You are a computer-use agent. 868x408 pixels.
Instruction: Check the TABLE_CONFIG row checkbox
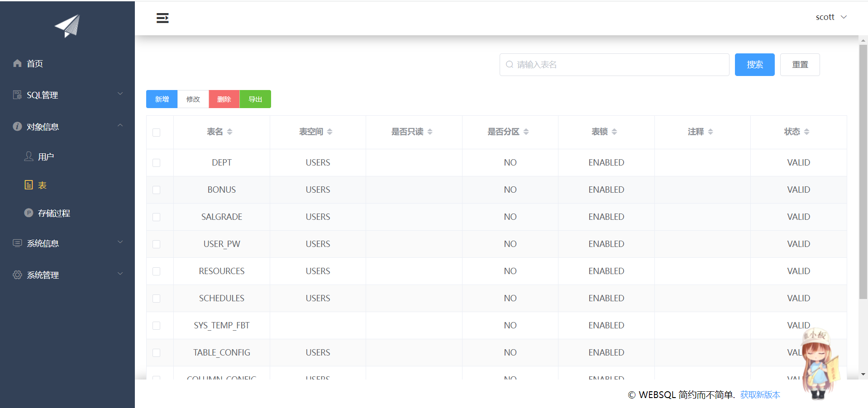point(157,353)
